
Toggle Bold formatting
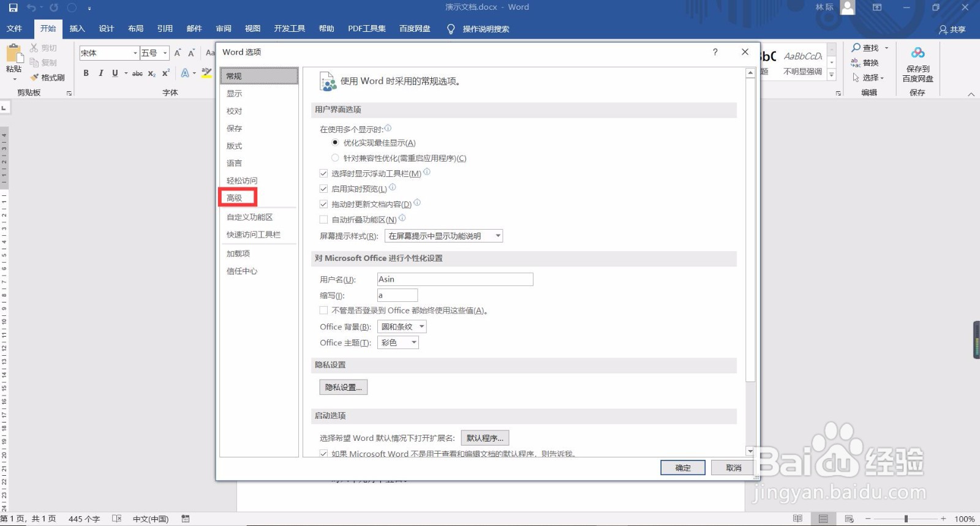click(86, 73)
